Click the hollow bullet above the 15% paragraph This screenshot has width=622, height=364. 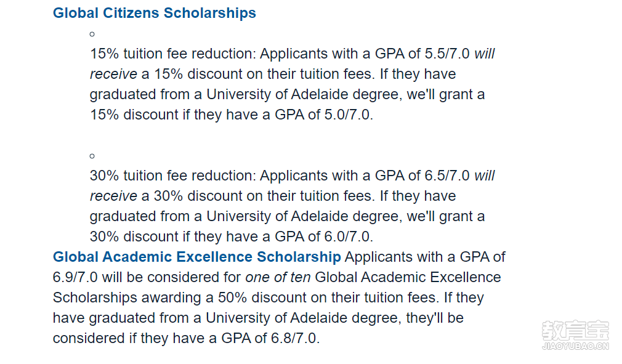[x=92, y=34]
